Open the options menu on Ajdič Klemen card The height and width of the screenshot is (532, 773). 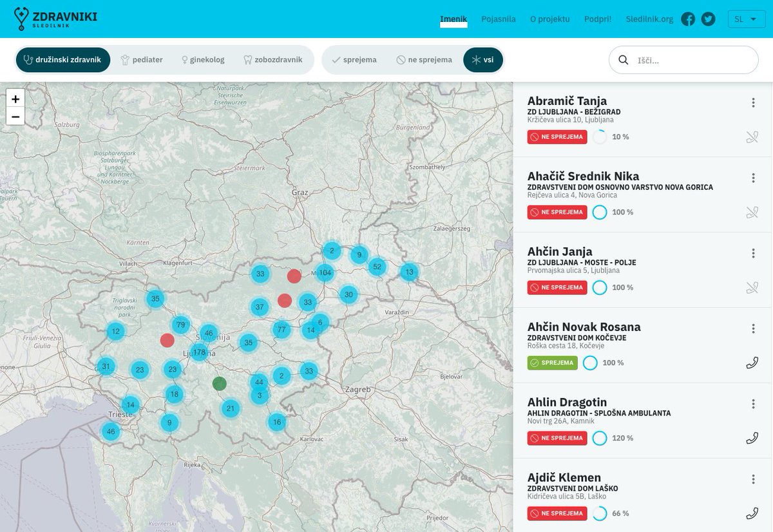753,479
